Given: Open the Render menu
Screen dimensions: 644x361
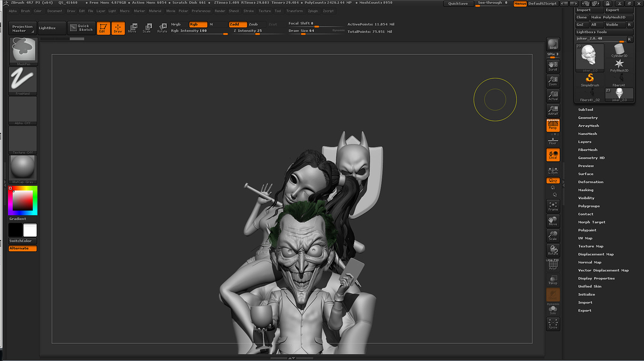Looking at the screenshot, I should 220,11.
